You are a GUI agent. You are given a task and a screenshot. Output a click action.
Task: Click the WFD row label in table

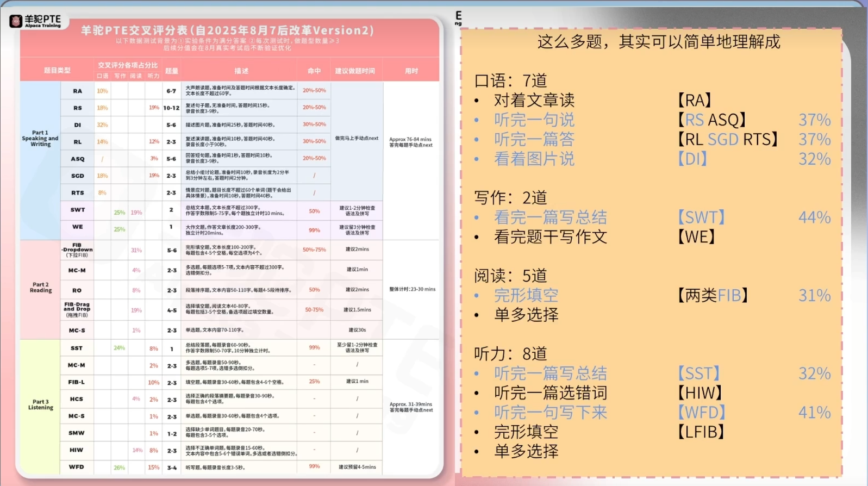pos(77,467)
